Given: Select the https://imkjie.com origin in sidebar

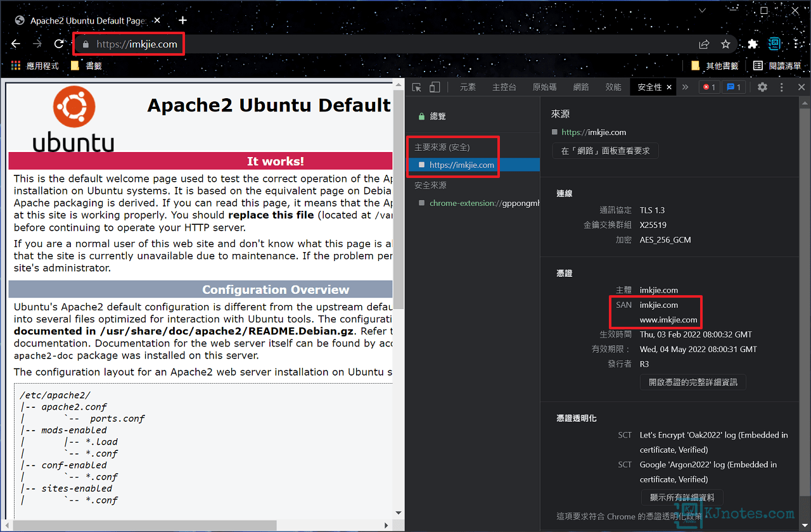Looking at the screenshot, I should (x=472, y=165).
